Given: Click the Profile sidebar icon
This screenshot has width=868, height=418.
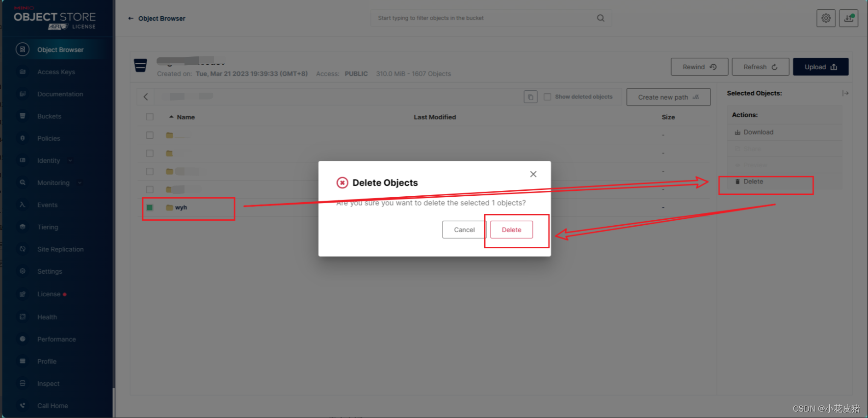Looking at the screenshot, I should [x=23, y=361].
